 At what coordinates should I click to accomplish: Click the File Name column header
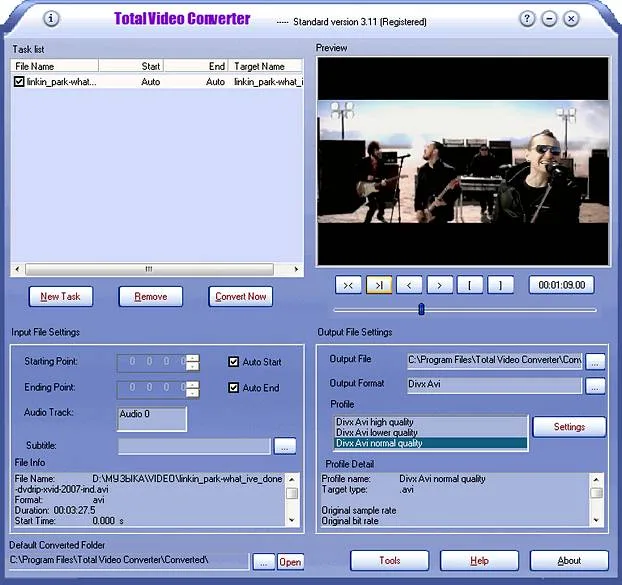(55, 66)
